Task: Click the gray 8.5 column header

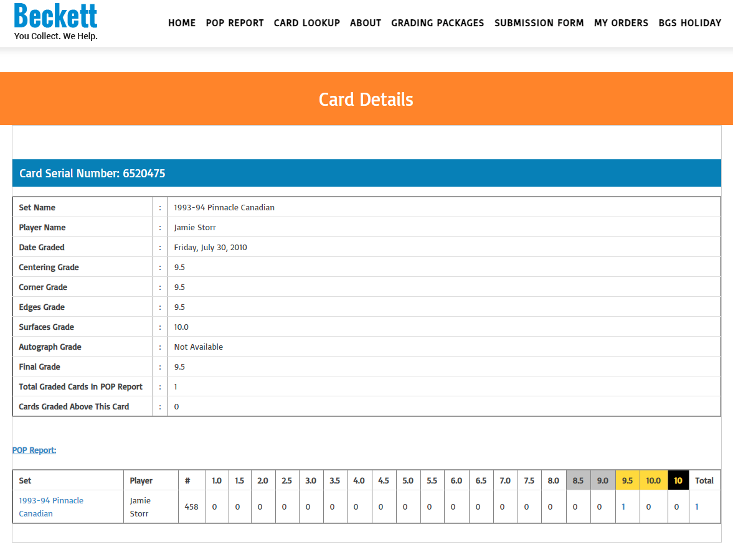Action: coord(579,480)
